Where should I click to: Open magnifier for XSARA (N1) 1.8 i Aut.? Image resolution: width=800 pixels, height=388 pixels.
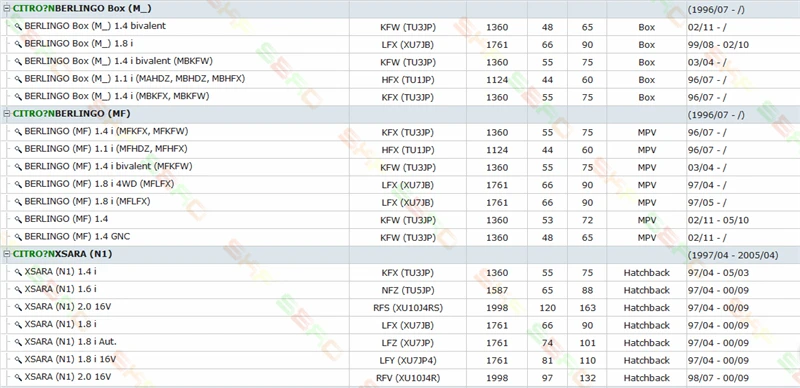coord(18,343)
